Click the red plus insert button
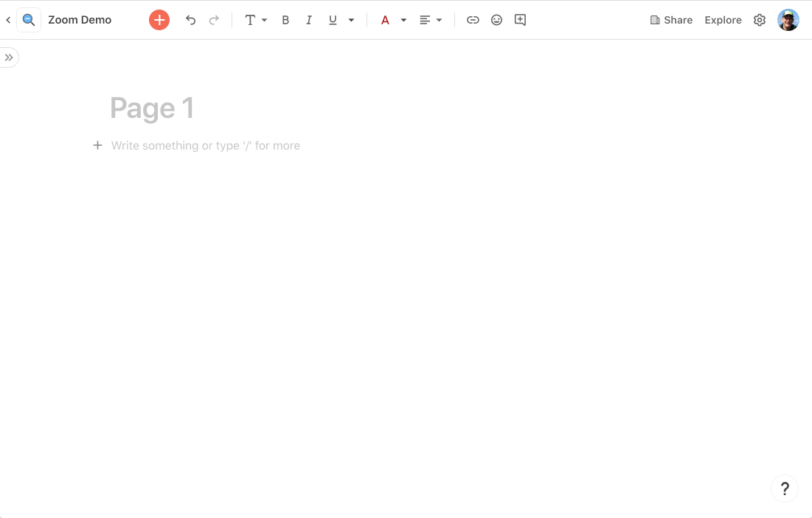Viewport: 812px width, 518px height. click(x=159, y=20)
